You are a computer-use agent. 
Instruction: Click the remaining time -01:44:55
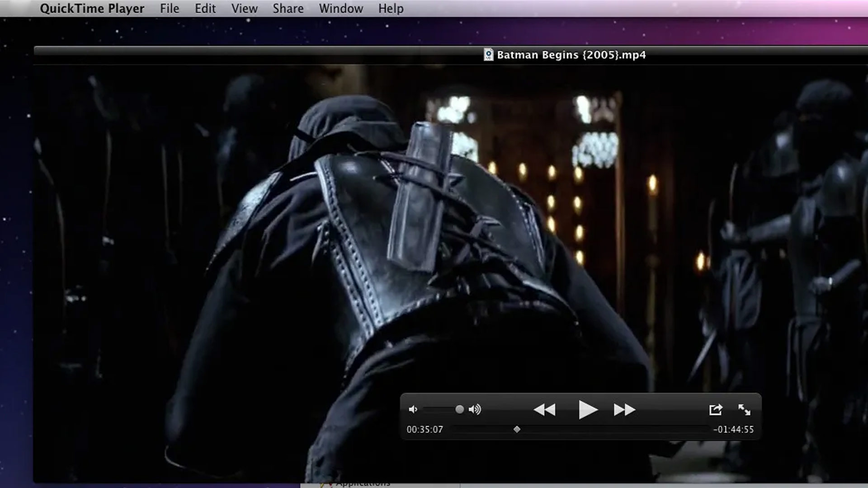click(733, 430)
